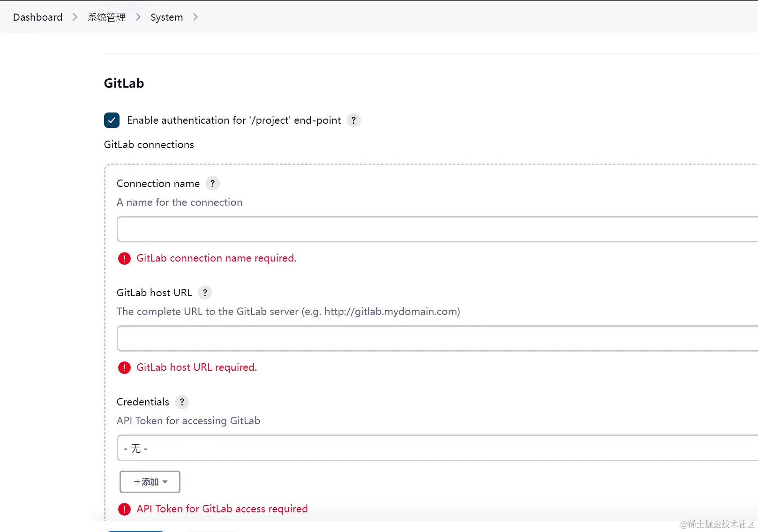Expand the chevron after Dashboard breadcrumb

point(75,17)
